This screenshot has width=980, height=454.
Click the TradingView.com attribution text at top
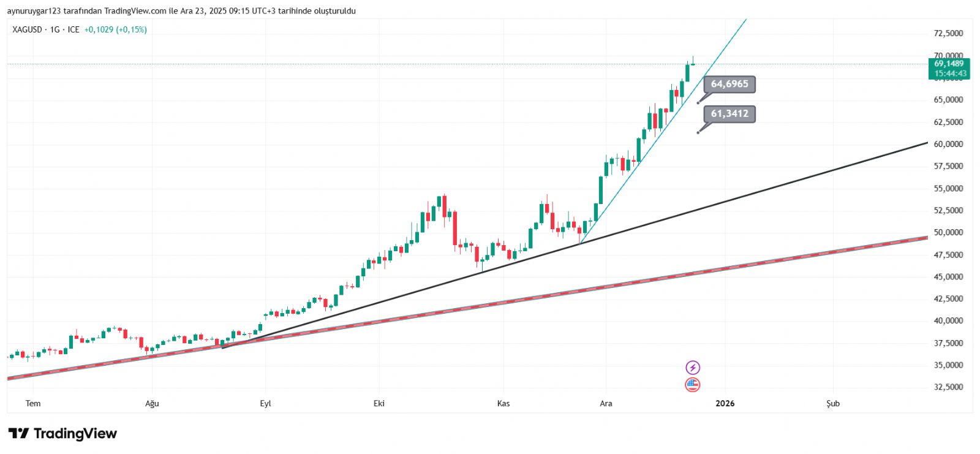point(135,11)
